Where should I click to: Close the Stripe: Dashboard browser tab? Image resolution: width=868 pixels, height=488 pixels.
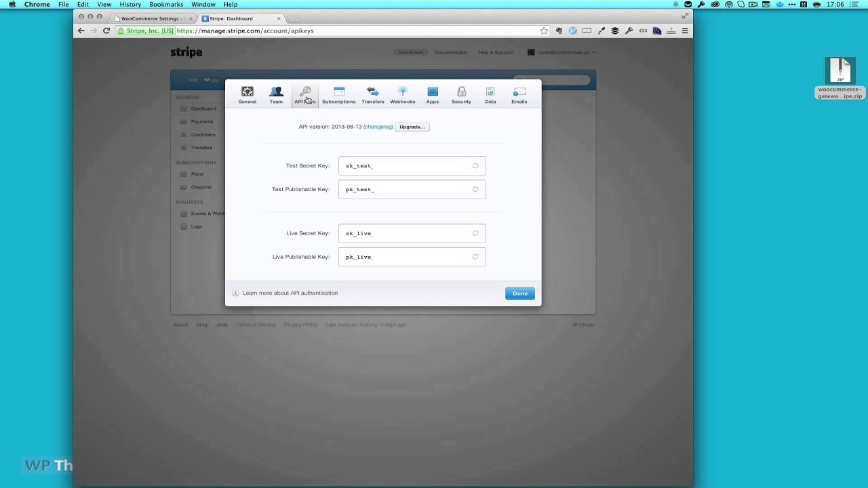(279, 18)
